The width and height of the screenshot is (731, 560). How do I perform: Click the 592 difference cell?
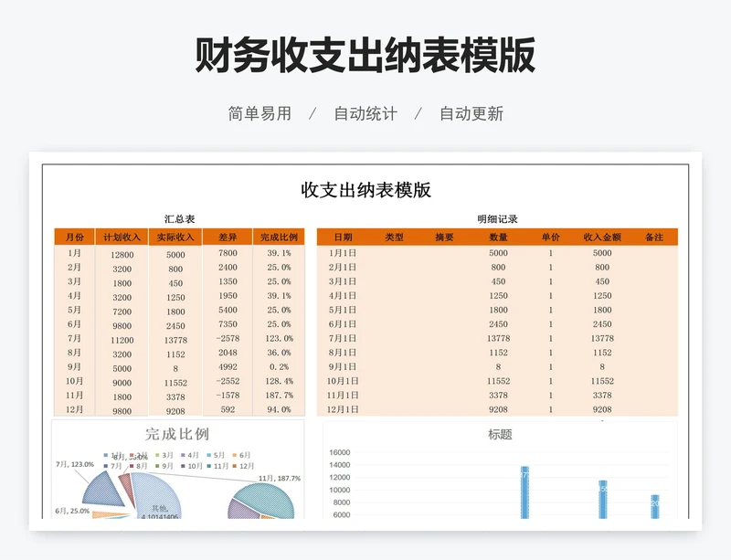click(x=228, y=409)
